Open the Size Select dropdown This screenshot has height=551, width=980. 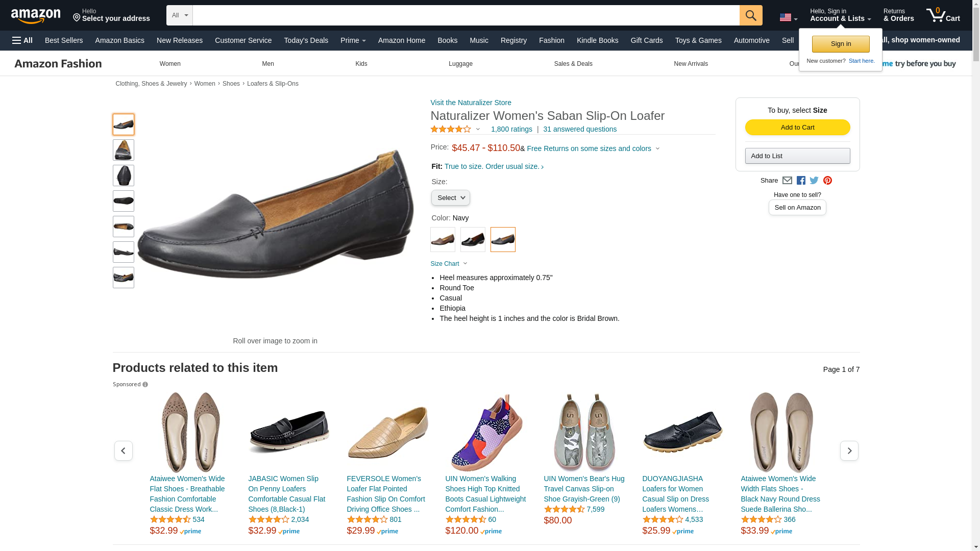450,198
